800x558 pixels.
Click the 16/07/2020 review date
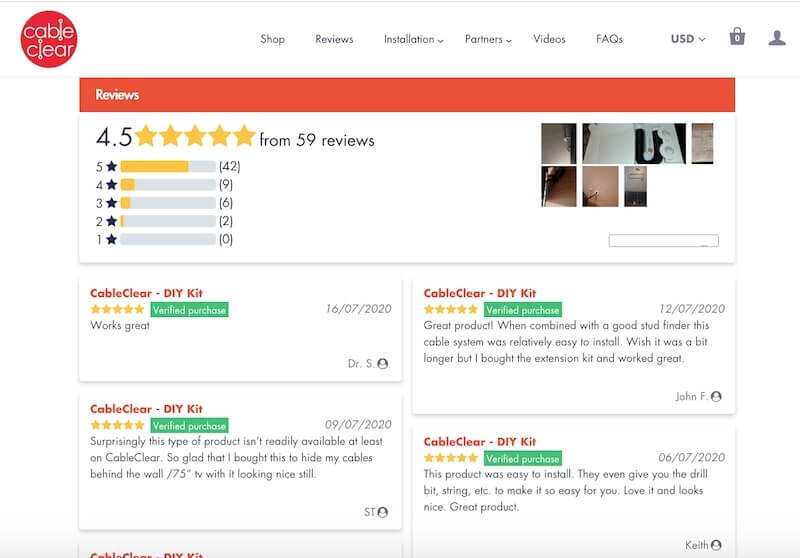[x=359, y=309]
